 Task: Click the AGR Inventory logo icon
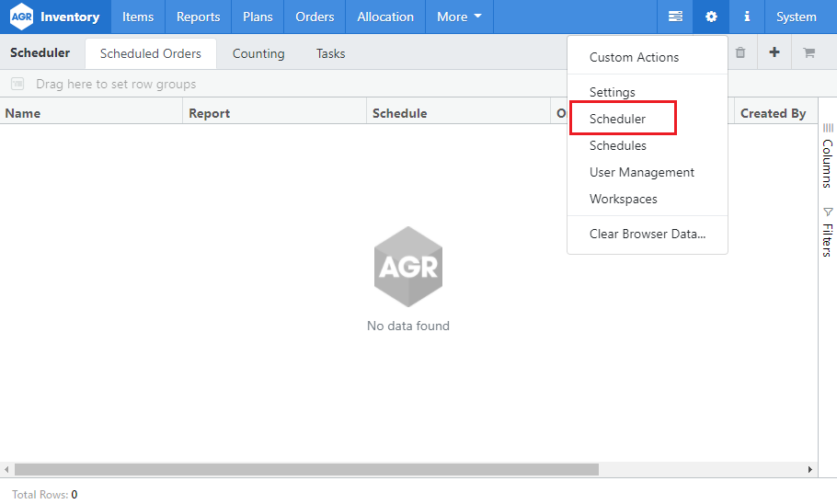(x=21, y=17)
